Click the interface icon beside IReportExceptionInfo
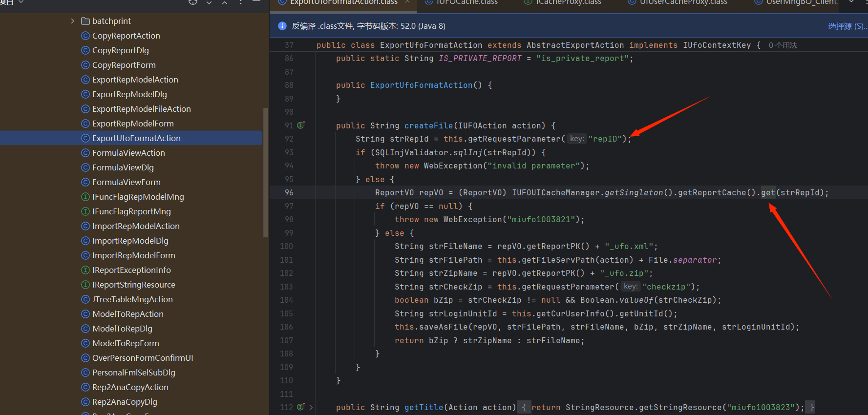 click(85, 270)
